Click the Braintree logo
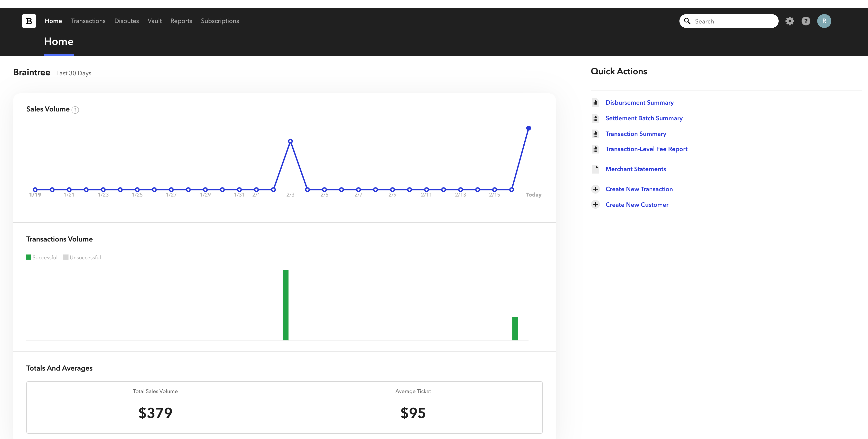 [29, 21]
